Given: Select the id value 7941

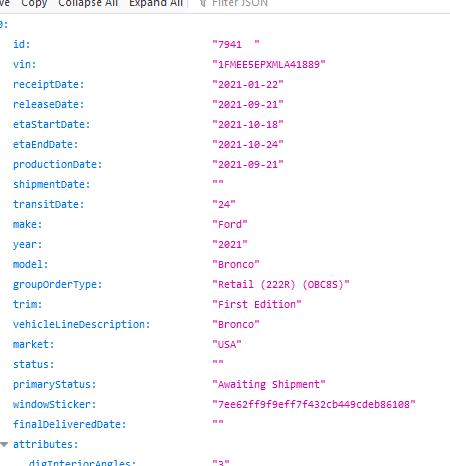Looking at the screenshot, I should click(x=236, y=44).
